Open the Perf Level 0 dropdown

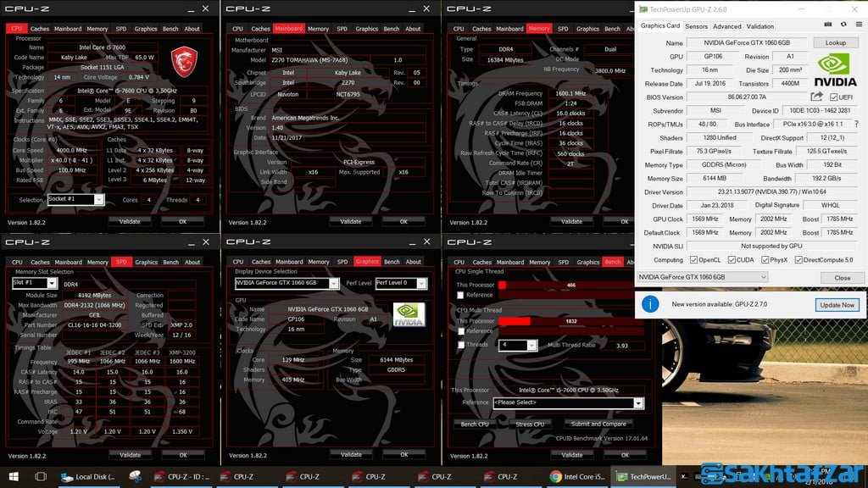click(x=401, y=283)
